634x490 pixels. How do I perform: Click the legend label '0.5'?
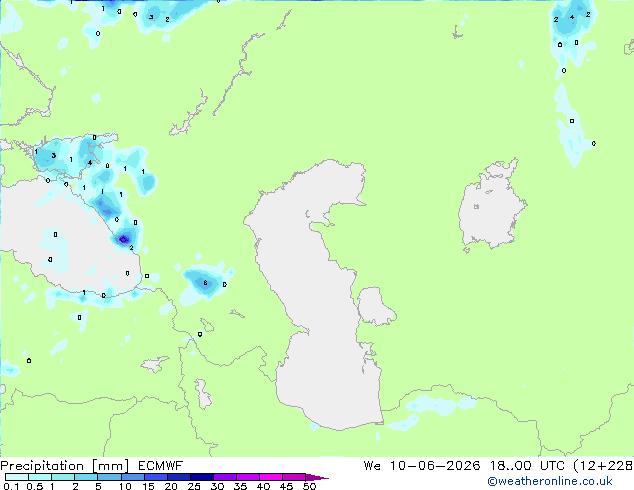pyautogui.click(x=35, y=486)
